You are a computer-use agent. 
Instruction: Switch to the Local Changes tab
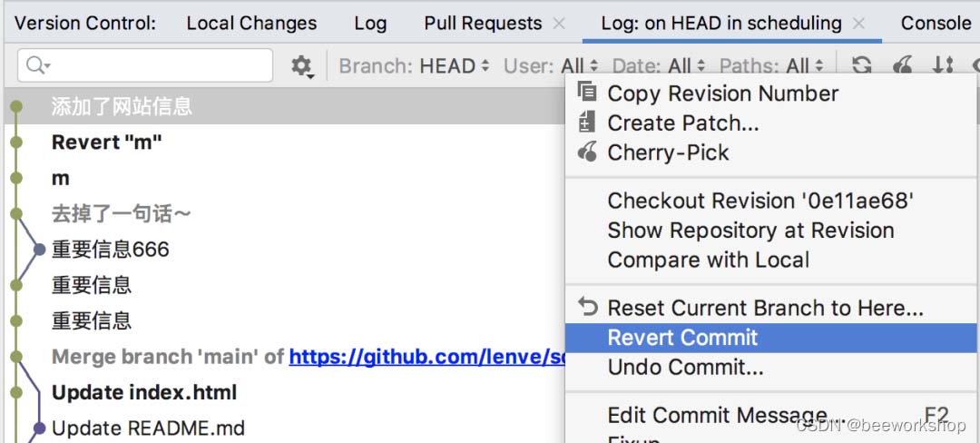pos(252,24)
